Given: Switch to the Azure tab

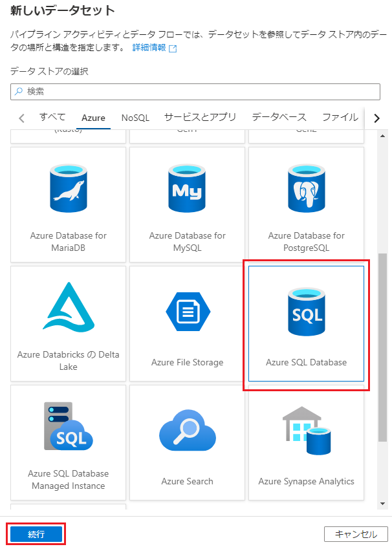Looking at the screenshot, I should (x=93, y=118).
